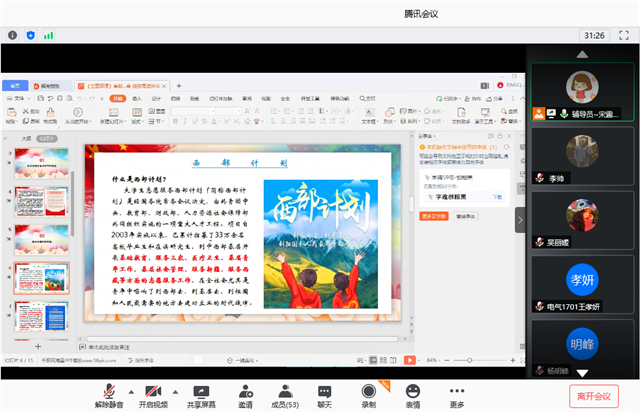Open the WPS 文件 file menu
The width and height of the screenshot is (640, 413).
(19, 98)
